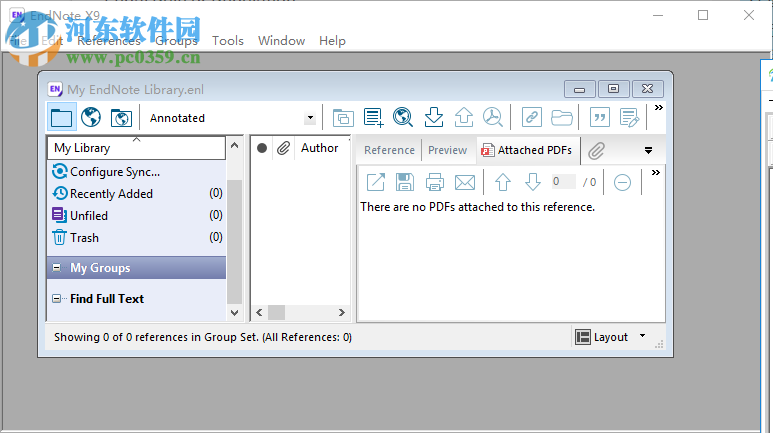
Task: Collapse the My Groups set
Action: tap(57, 268)
